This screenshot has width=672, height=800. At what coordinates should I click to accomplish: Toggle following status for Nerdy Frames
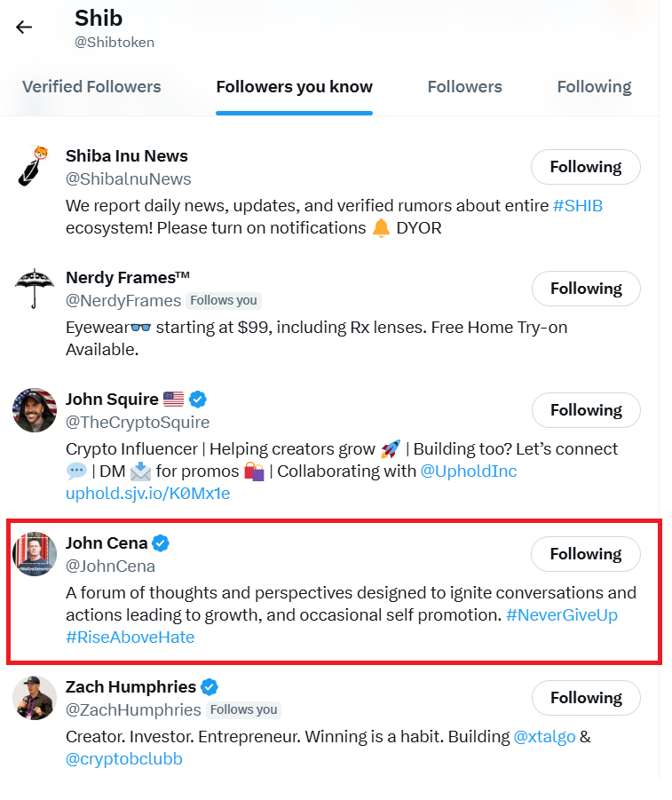point(586,289)
